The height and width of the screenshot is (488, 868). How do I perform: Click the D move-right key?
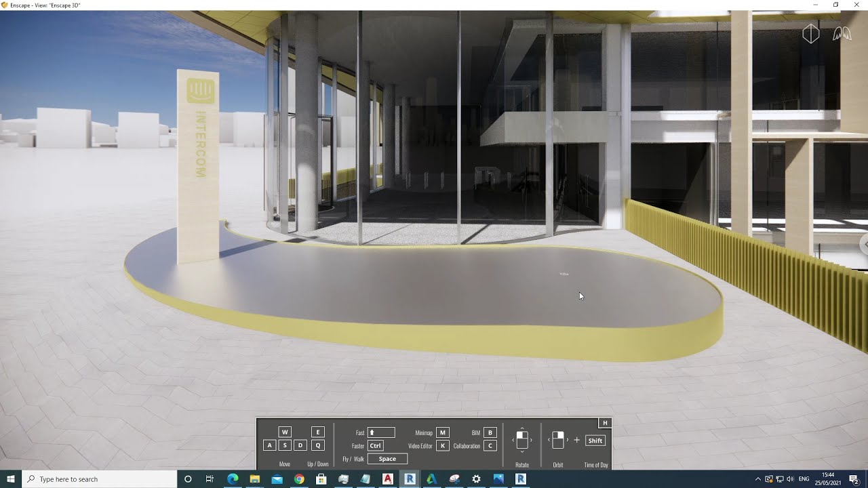click(x=300, y=445)
